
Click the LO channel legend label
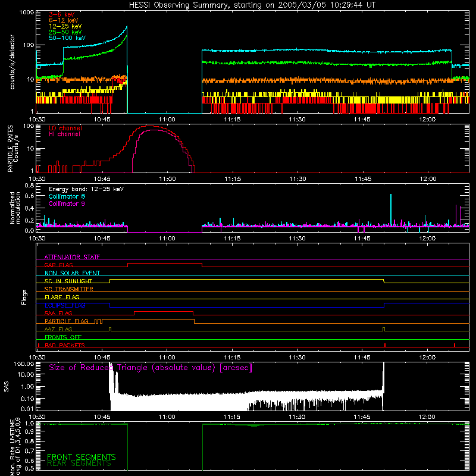point(65,129)
